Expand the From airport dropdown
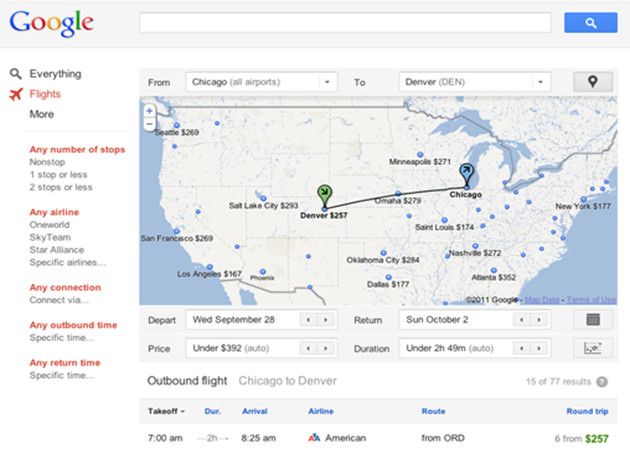Viewport: 630px width, 450px height. click(327, 82)
